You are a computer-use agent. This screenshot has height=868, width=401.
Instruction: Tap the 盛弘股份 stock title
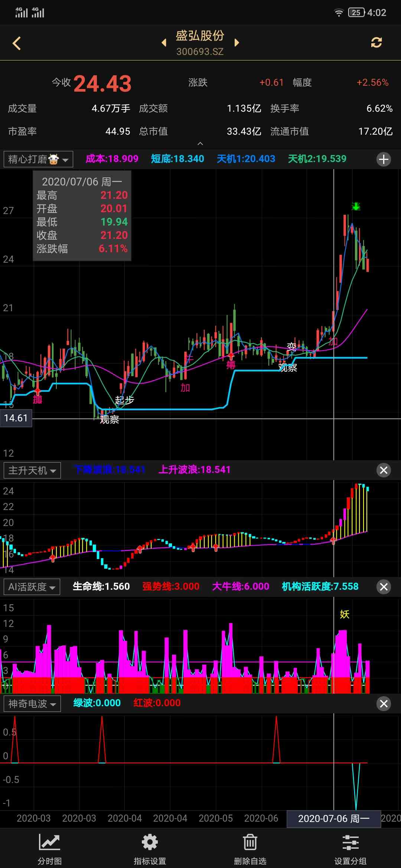[200, 36]
